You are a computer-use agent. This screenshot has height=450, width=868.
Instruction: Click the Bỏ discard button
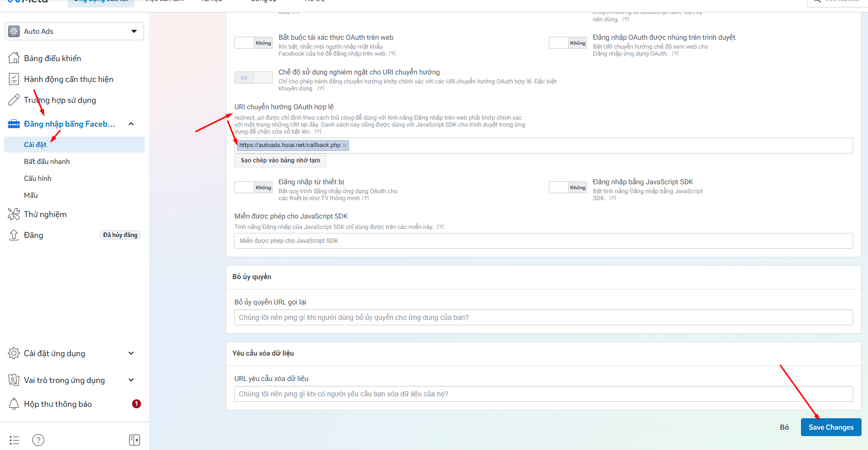pos(784,427)
